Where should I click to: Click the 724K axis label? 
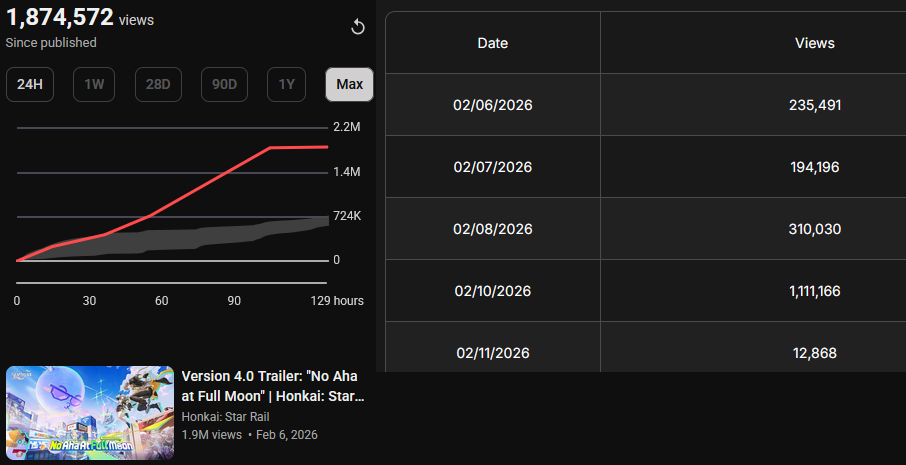pyautogui.click(x=347, y=216)
